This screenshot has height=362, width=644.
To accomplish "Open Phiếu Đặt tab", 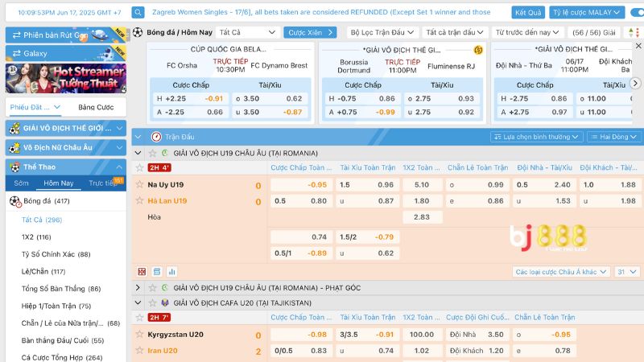I will tap(35, 107).
